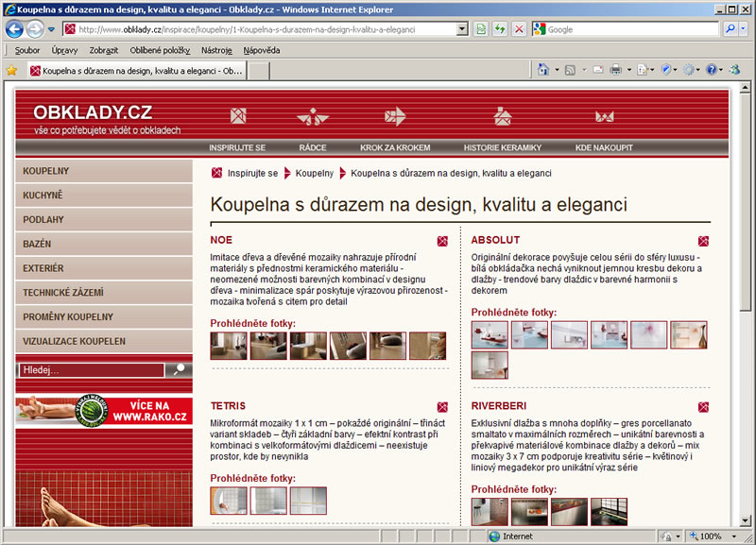Click the Favorites star icon

tap(11, 70)
